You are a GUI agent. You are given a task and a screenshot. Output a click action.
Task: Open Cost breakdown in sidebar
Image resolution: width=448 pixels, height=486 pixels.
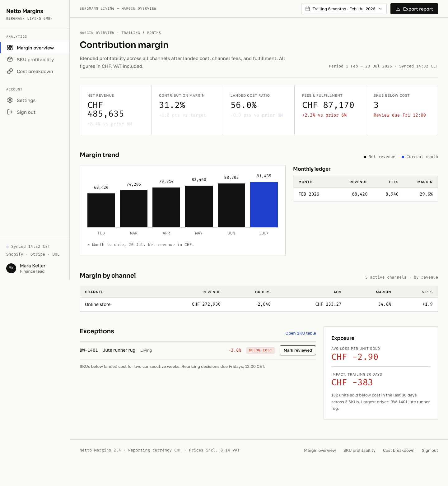(x=35, y=71)
